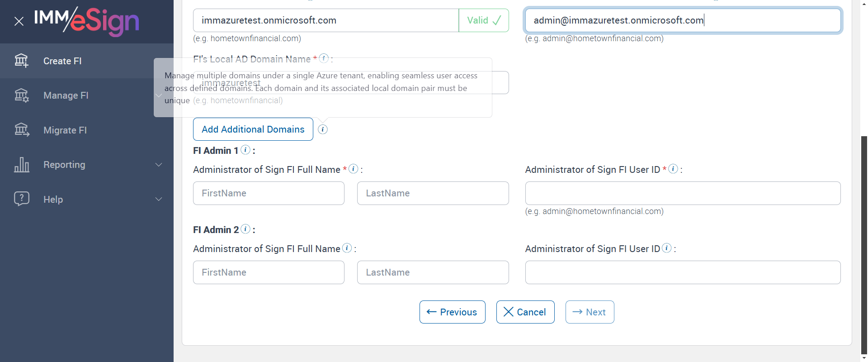Expand the Help menu chevron
This screenshot has height=362, width=868.
click(159, 199)
